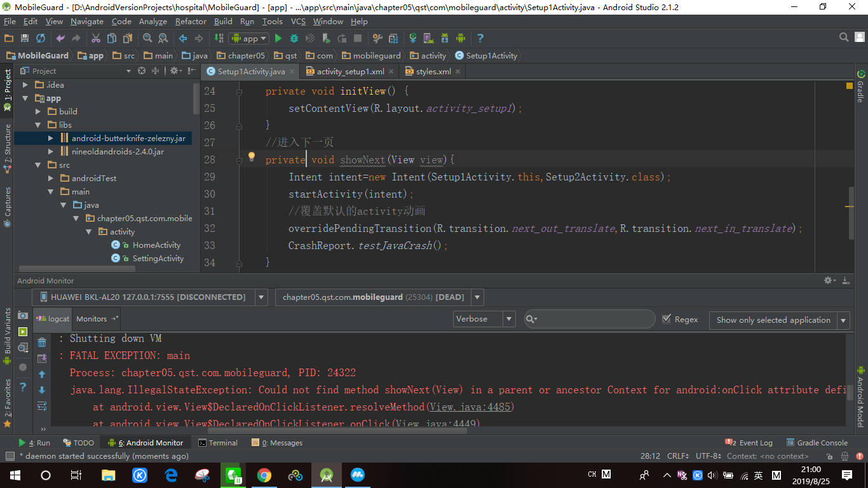Toggle the screen record icon in Android Monitor
This screenshot has width=868, height=488.
(x=23, y=332)
